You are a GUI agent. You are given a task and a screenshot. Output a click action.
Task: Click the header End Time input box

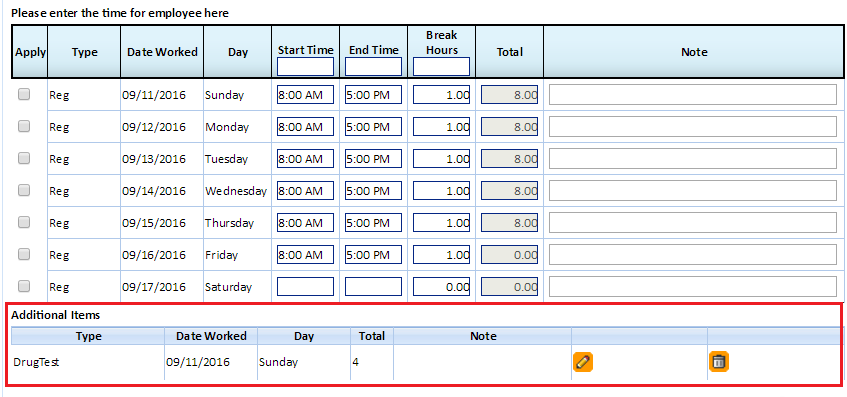pos(373,66)
